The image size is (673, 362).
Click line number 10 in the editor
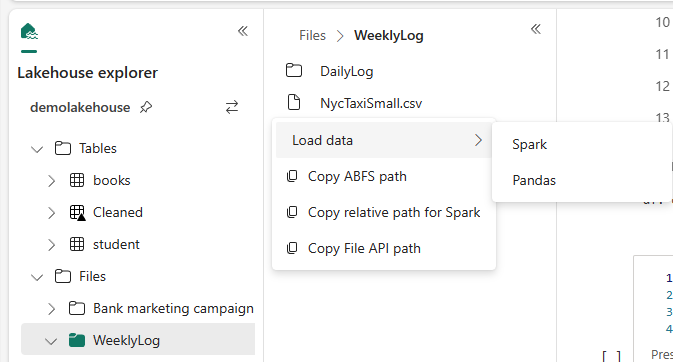pos(663,22)
